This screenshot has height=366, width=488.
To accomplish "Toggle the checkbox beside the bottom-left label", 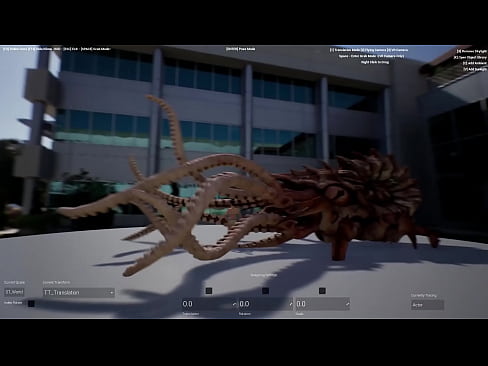I will [x=31, y=304].
